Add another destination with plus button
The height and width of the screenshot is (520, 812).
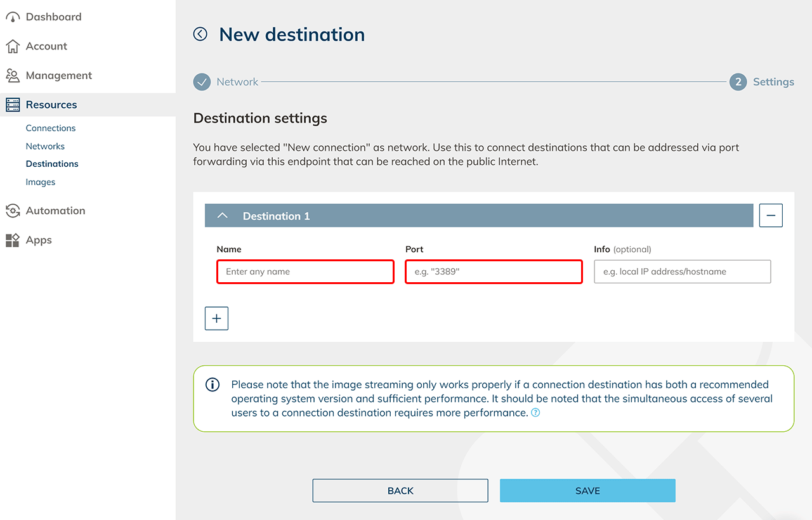coord(216,318)
